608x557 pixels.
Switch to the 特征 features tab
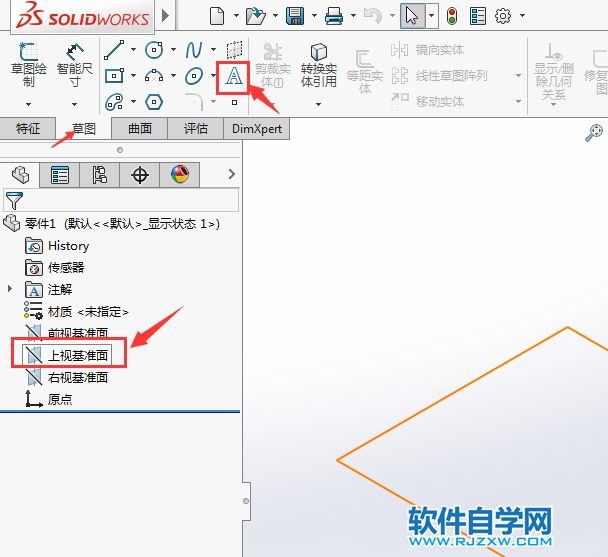[28, 128]
